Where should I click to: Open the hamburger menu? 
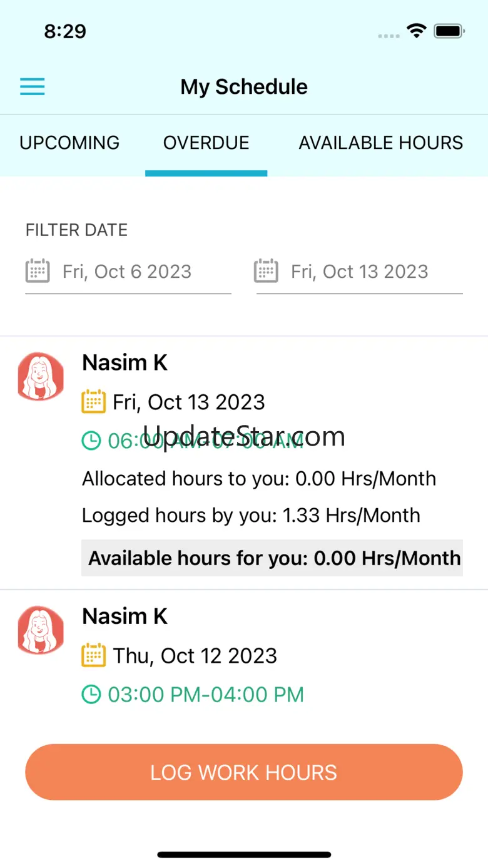pos(33,86)
